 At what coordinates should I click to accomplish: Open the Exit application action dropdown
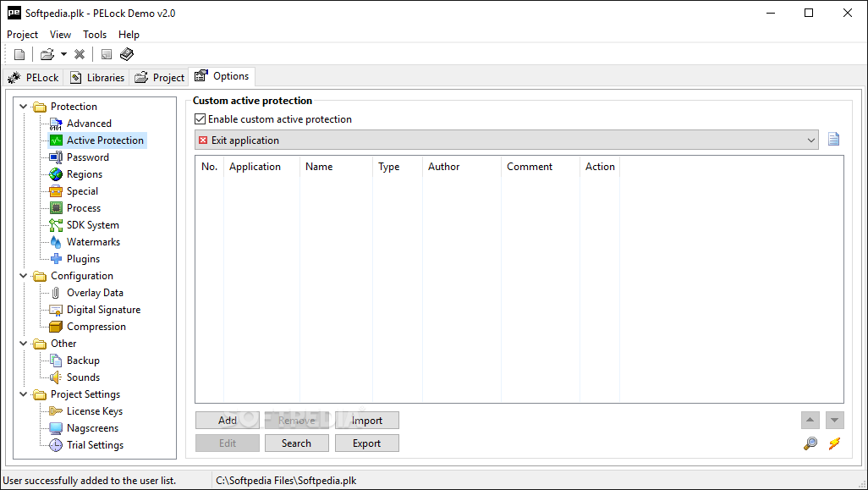point(507,140)
